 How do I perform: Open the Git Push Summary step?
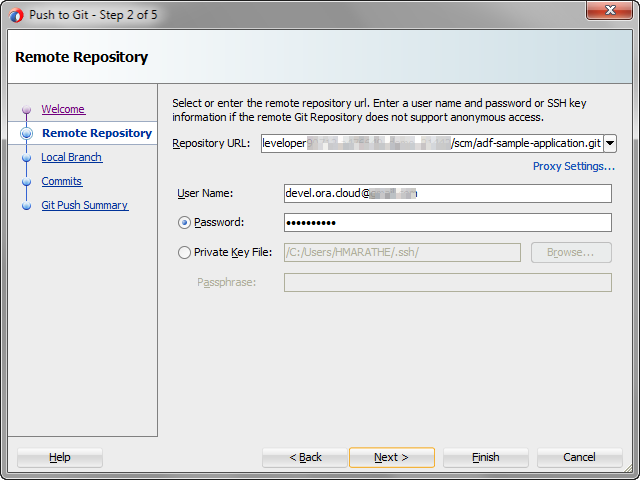84,205
